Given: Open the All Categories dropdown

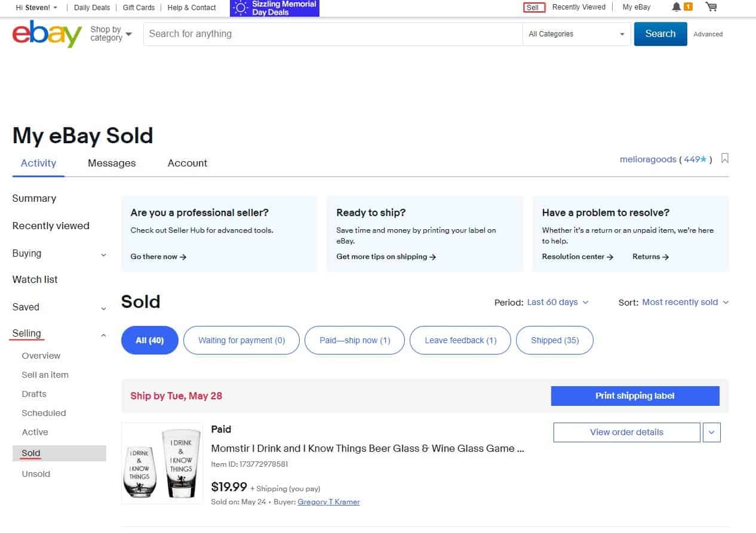Looking at the screenshot, I should click(x=576, y=34).
